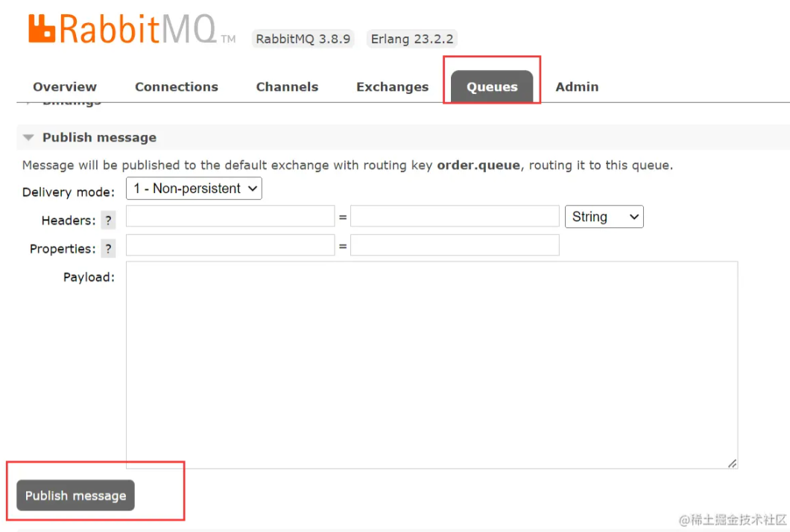Image resolution: width=790 pixels, height=532 pixels.
Task: Switch to the Channels tab
Action: point(287,86)
